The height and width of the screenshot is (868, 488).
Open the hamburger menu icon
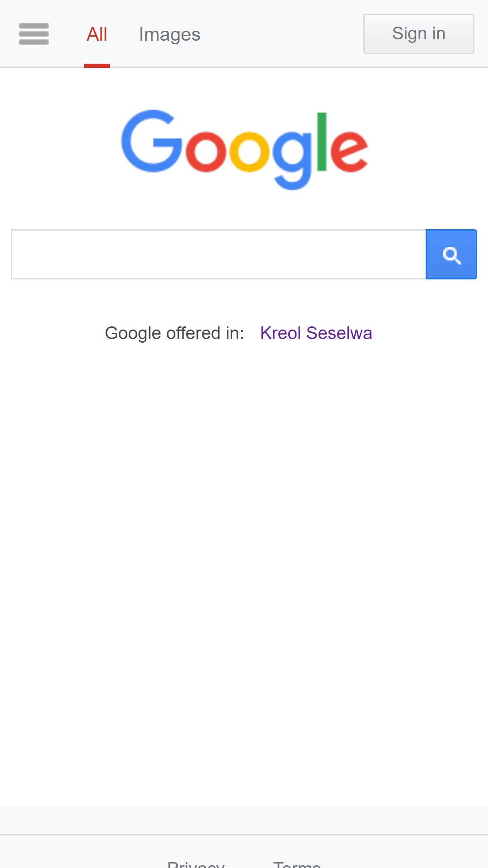[34, 34]
